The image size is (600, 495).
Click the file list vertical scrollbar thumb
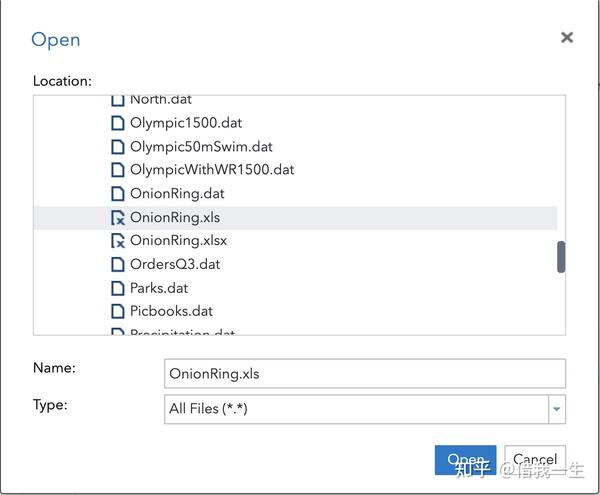(x=561, y=257)
